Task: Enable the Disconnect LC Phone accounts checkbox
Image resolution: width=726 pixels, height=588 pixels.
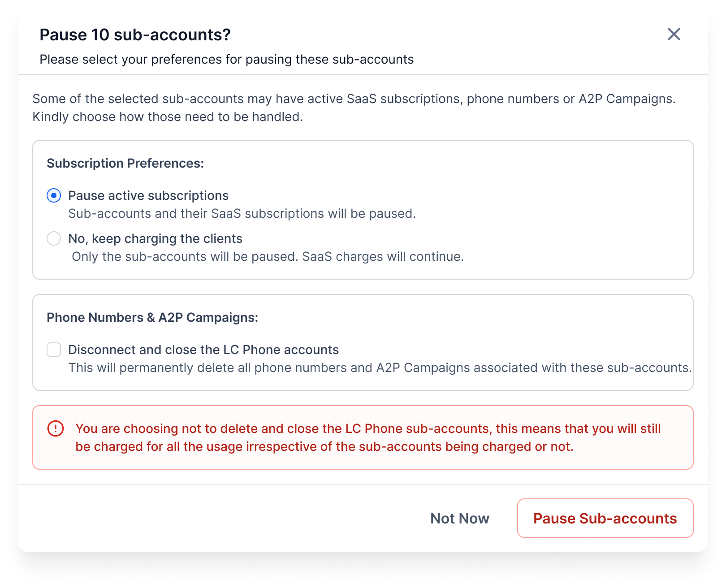Action: [x=54, y=350]
